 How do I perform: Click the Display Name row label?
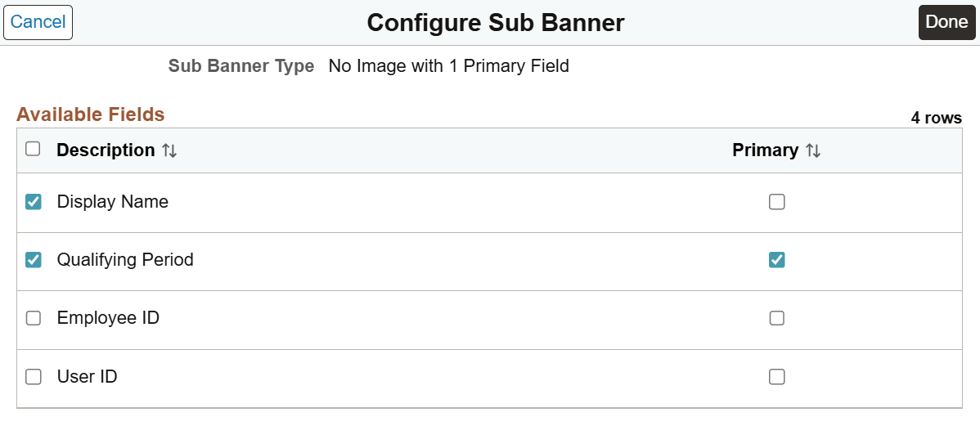113,202
